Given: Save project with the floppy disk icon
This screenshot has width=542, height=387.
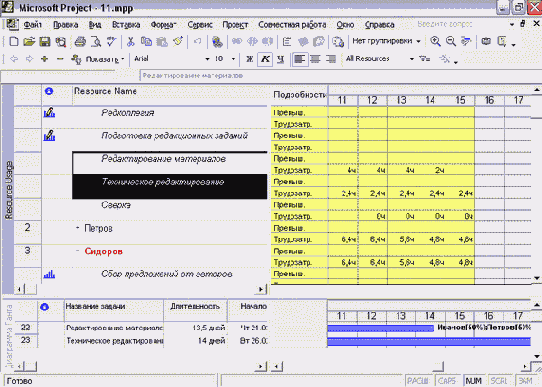Looking at the screenshot, I should click(45, 41).
